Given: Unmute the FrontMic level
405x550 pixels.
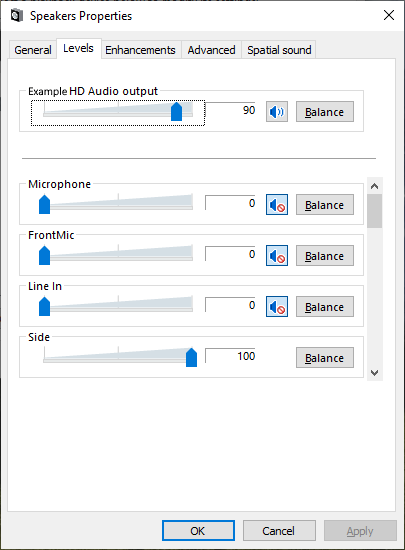Looking at the screenshot, I should click(x=277, y=255).
